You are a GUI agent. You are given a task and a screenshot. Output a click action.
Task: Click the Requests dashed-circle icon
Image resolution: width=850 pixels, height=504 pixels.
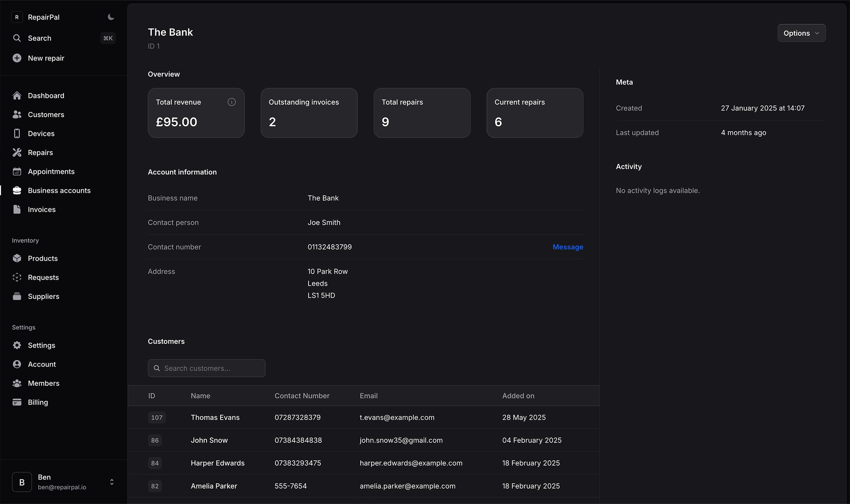click(17, 278)
